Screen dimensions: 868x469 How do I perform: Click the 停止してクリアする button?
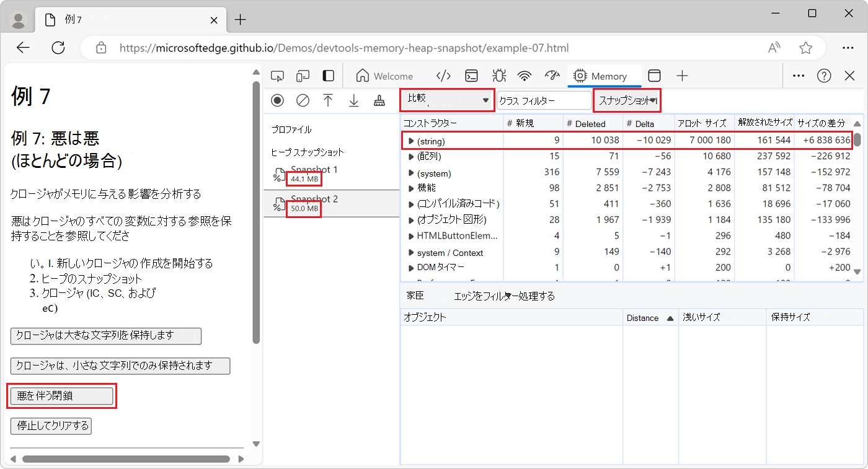click(51, 426)
